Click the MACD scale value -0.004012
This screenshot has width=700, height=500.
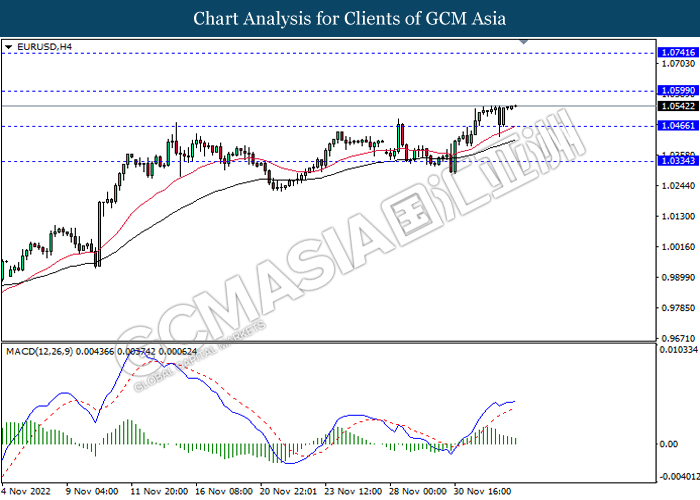pos(678,477)
